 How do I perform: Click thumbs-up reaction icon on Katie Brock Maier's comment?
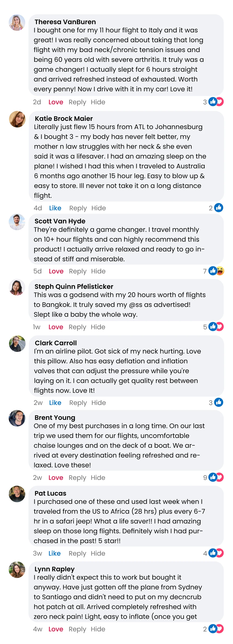pos(219,208)
